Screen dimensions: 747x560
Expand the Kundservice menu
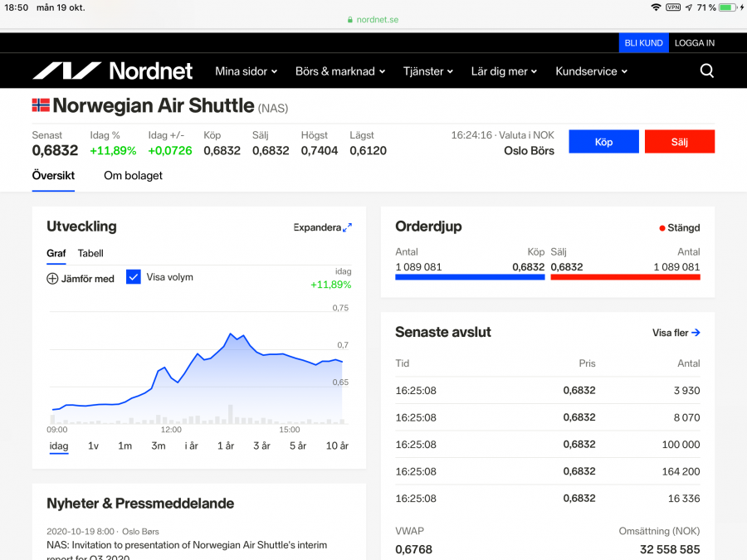click(591, 71)
